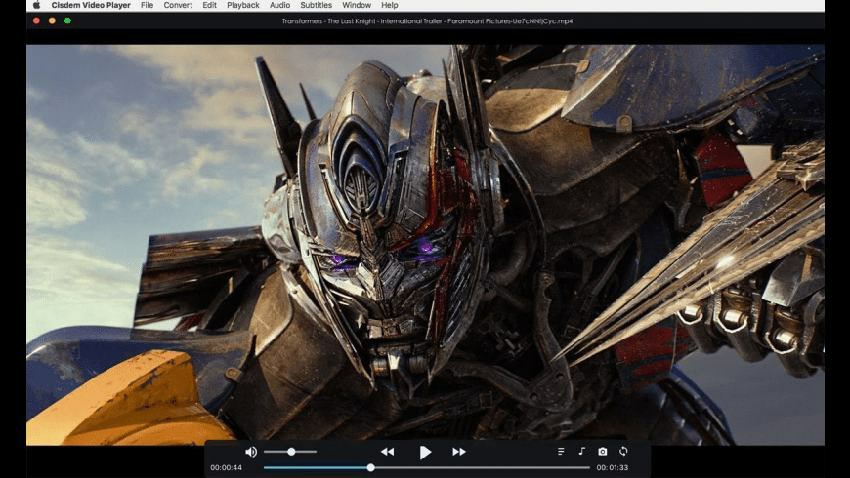Viewport: 850px width, 478px height.
Task: Close the player with the red button
Action: point(36,21)
